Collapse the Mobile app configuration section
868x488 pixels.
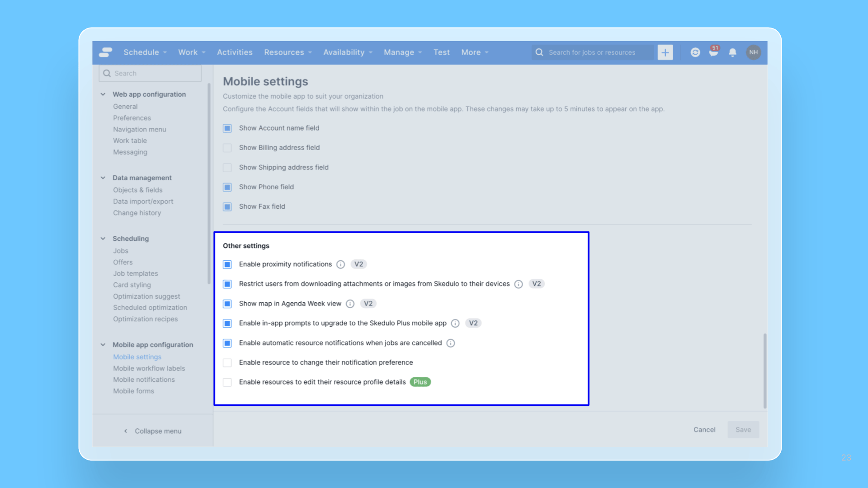[x=103, y=345]
